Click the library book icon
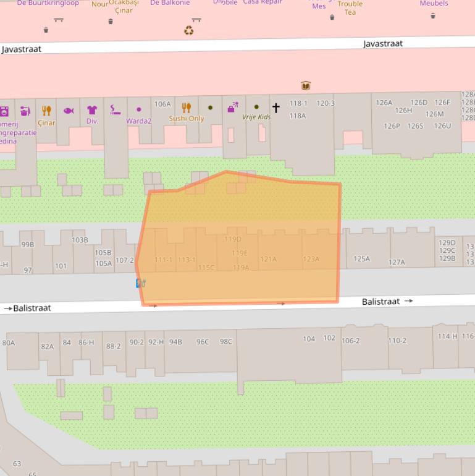475x476 pixels. [x=305, y=85]
